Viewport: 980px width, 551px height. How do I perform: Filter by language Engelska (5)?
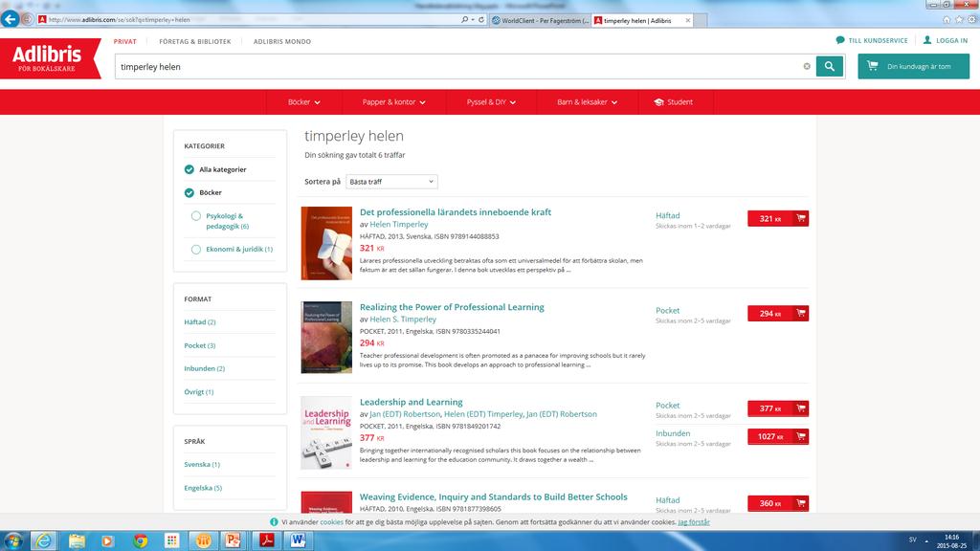(203, 488)
